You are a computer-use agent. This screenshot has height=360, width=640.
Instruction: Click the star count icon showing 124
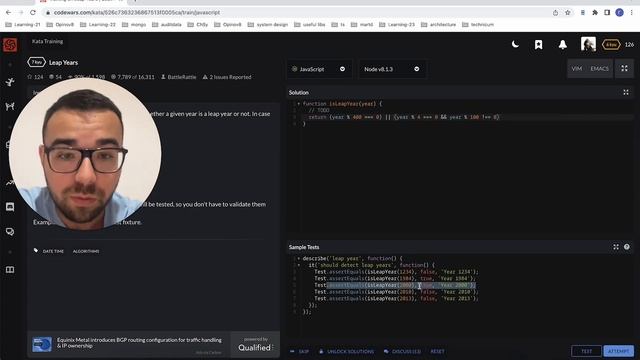29,77
